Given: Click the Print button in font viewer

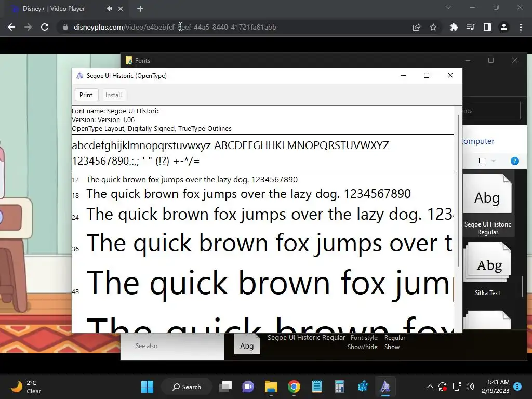Looking at the screenshot, I should [86, 95].
